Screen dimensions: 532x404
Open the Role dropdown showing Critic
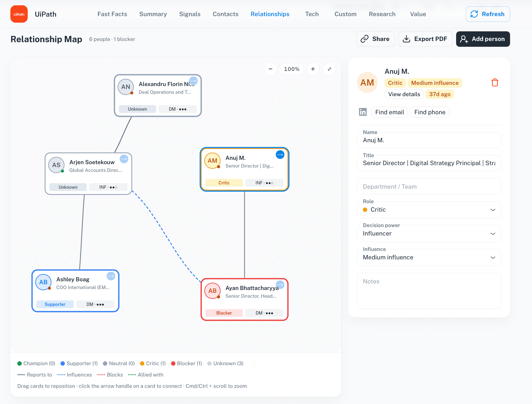(429, 209)
